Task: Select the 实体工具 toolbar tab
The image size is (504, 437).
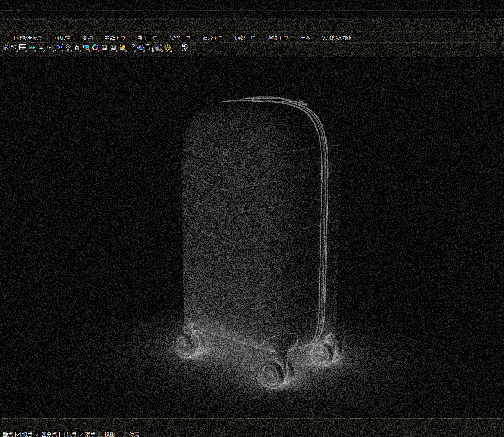Action: [180, 38]
